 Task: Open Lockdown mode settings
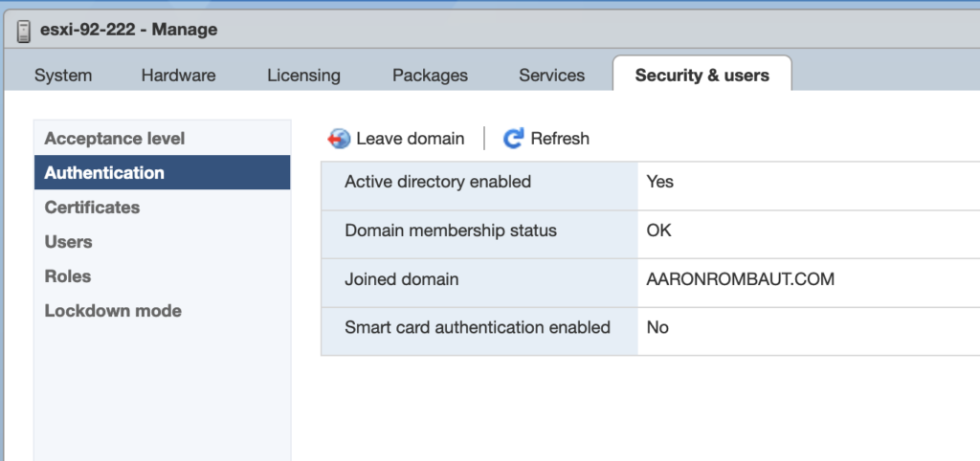tap(113, 311)
